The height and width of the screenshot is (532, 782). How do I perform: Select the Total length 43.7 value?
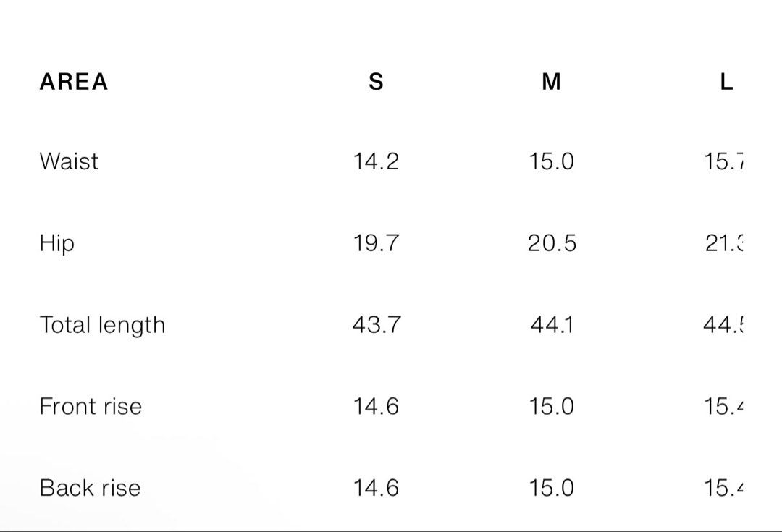pos(377,325)
